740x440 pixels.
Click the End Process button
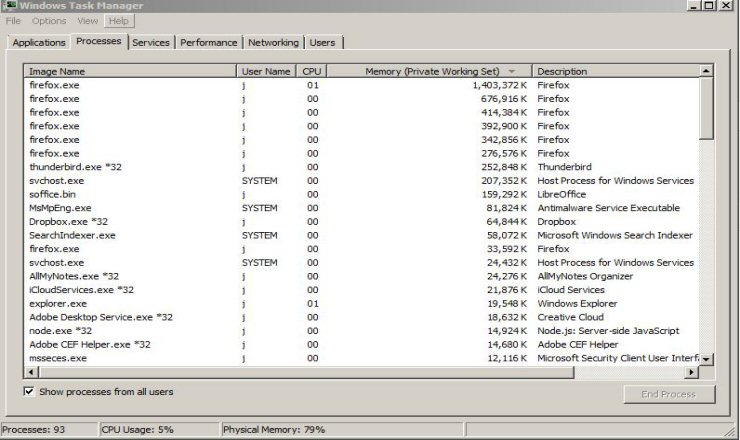[x=669, y=394]
